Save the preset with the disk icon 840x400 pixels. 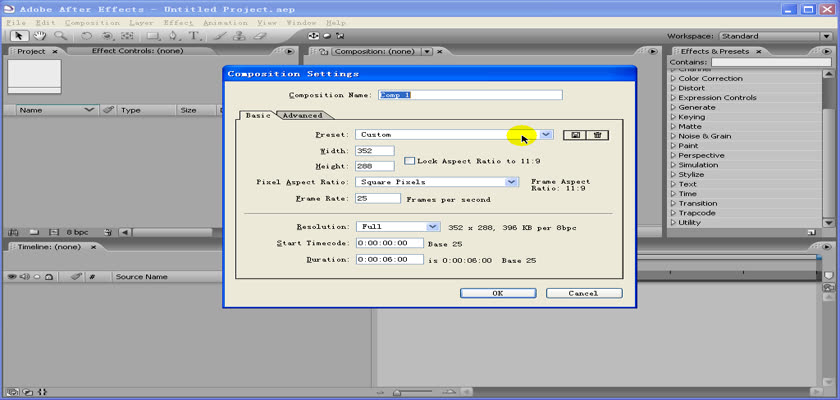click(575, 135)
